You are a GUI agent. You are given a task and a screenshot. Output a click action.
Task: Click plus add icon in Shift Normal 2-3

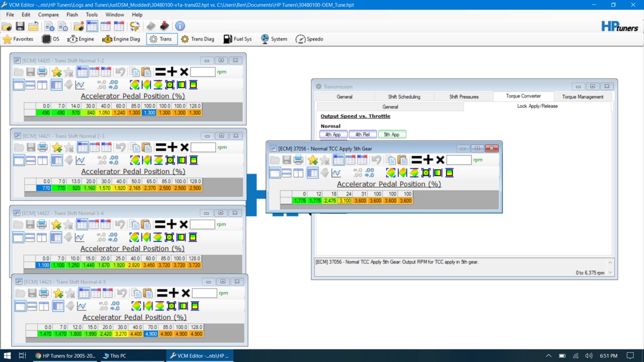point(173,147)
